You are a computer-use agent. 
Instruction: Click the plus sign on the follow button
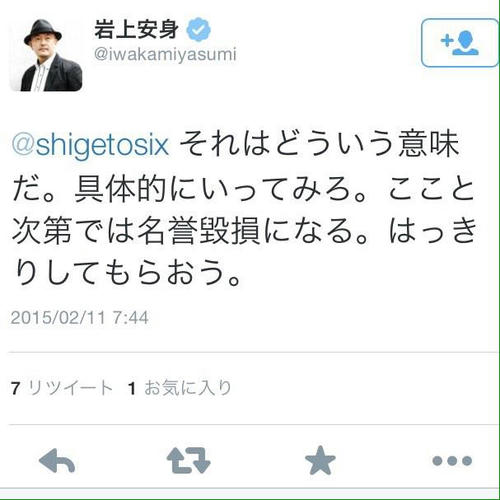click(x=447, y=41)
